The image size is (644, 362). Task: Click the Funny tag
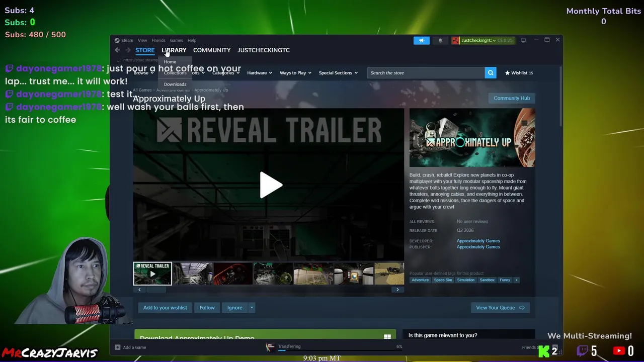[505, 280]
